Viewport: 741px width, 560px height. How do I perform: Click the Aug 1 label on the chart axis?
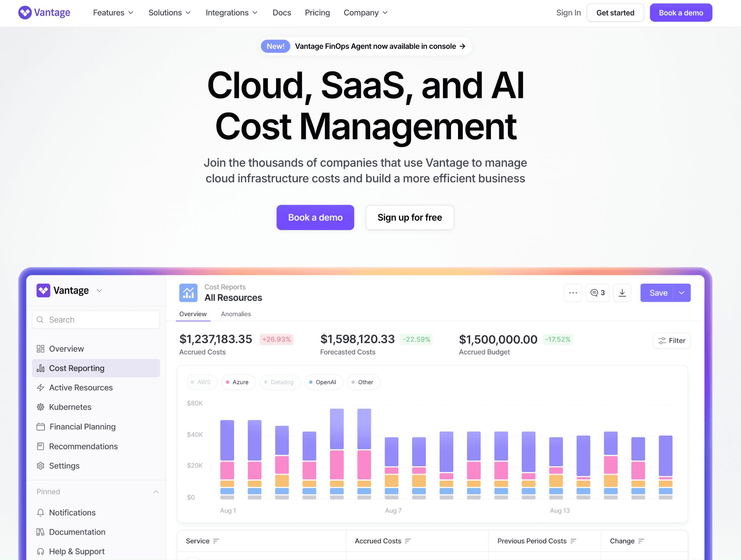[x=228, y=510]
